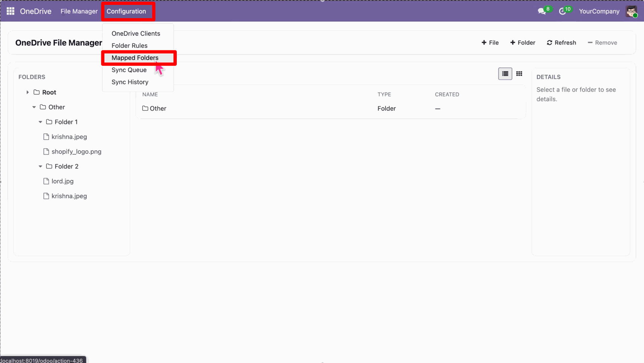Click the Other name in file list

(158, 108)
